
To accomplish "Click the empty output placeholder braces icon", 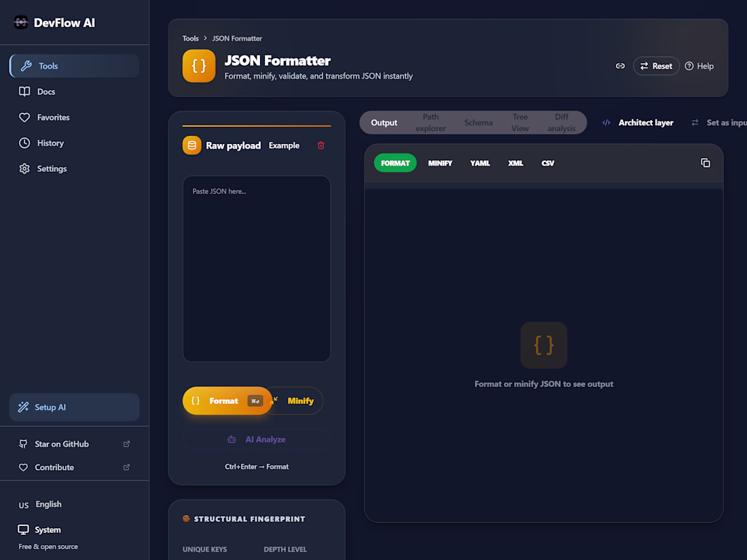I will (543, 346).
